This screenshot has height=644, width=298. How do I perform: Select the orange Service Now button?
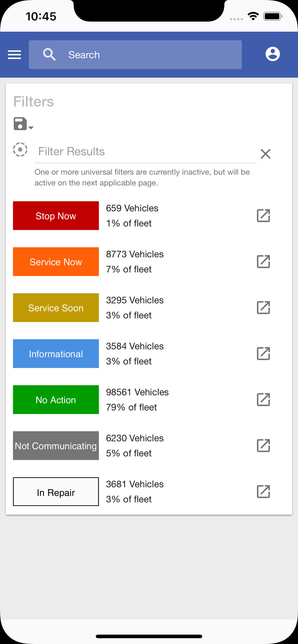(56, 262)
